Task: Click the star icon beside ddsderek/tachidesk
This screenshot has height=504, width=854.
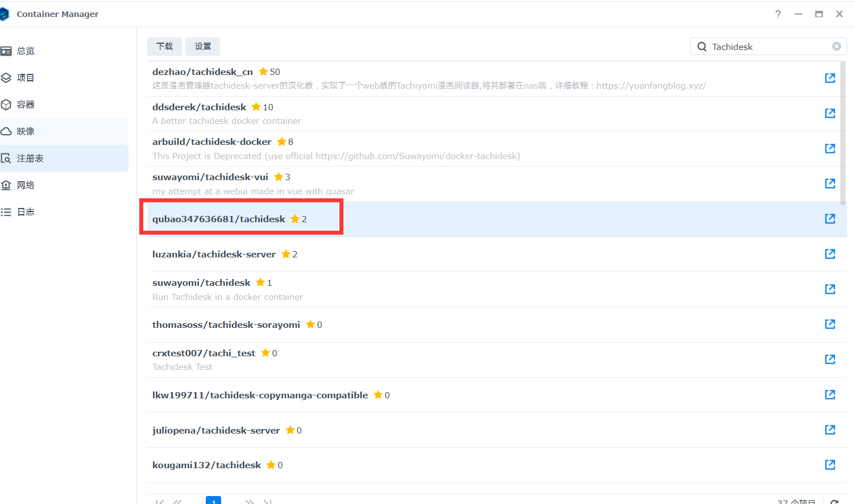Action: pos(256,107)
